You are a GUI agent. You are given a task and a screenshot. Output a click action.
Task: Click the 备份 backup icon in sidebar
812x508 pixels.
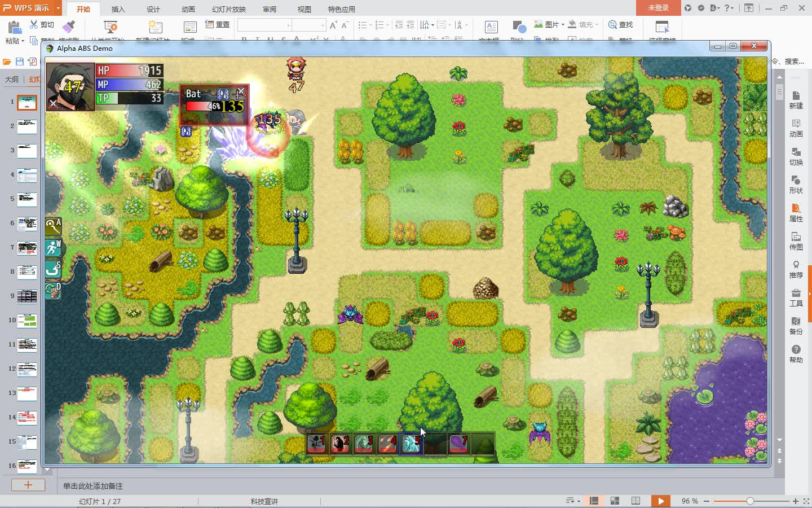(796, 326)
